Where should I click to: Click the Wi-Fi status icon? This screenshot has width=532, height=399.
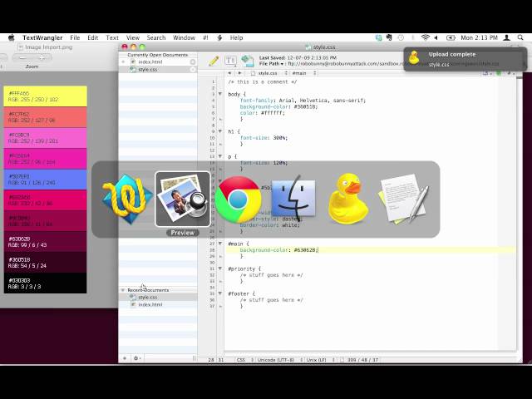(x=425, y=37)
